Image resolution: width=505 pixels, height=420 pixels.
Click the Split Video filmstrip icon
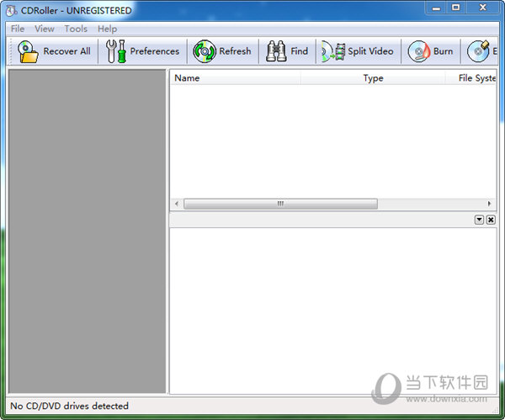point(333,51)
